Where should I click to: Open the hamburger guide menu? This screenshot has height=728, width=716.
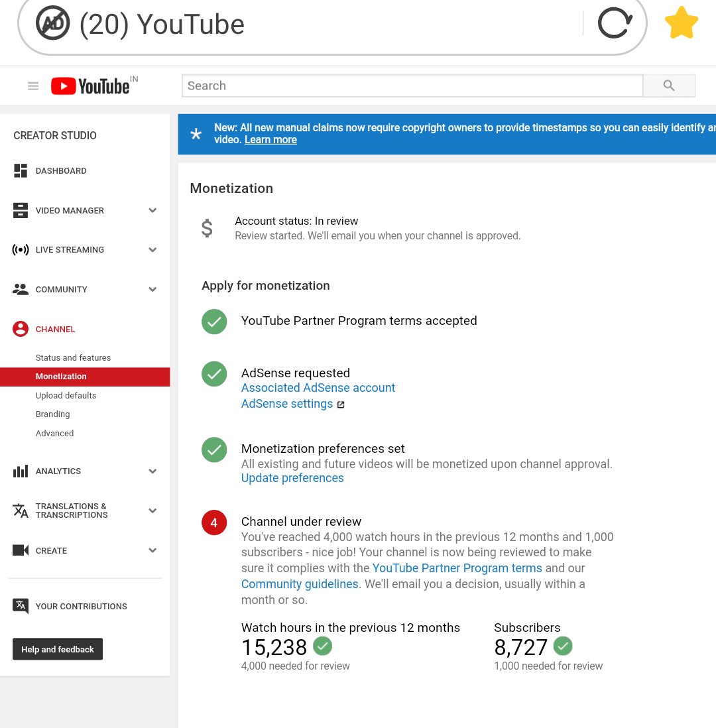pos(33,86)
